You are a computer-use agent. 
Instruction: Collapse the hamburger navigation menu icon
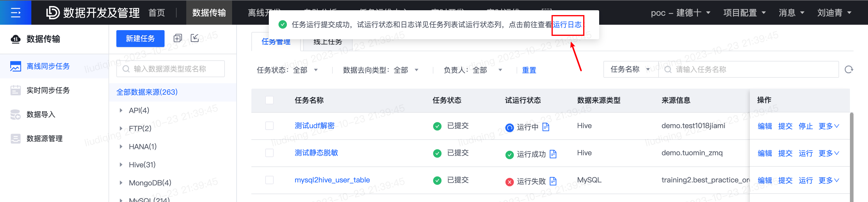[15, 12]
